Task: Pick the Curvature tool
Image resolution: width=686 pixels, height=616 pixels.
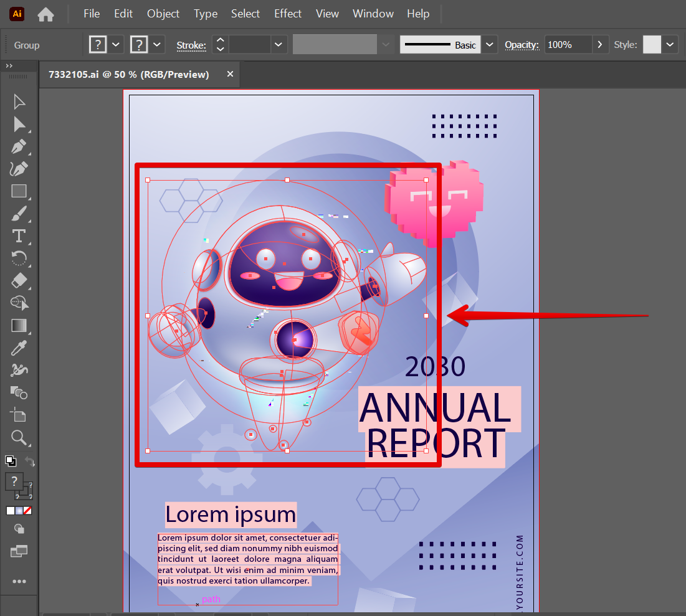Action: tap(19, 169)
